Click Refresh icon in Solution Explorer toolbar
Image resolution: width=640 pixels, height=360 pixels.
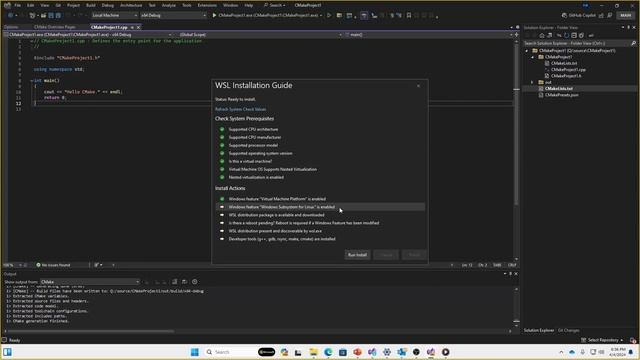pyautogui.click(x=567, y=36)
